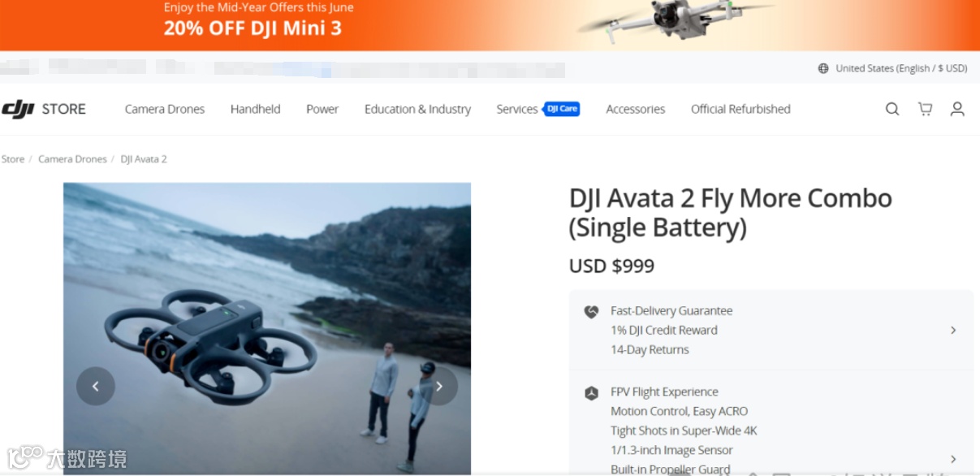Open the shopping cart icon

point(925,109)
